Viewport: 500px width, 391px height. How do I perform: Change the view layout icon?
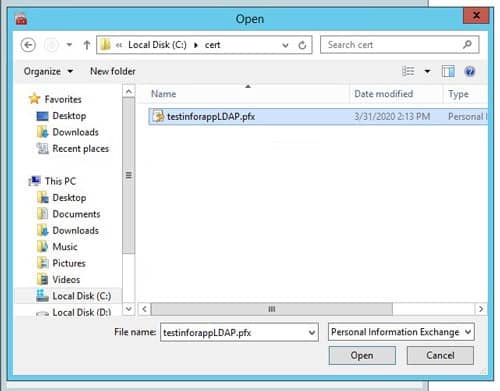click(x=408, y=71)
